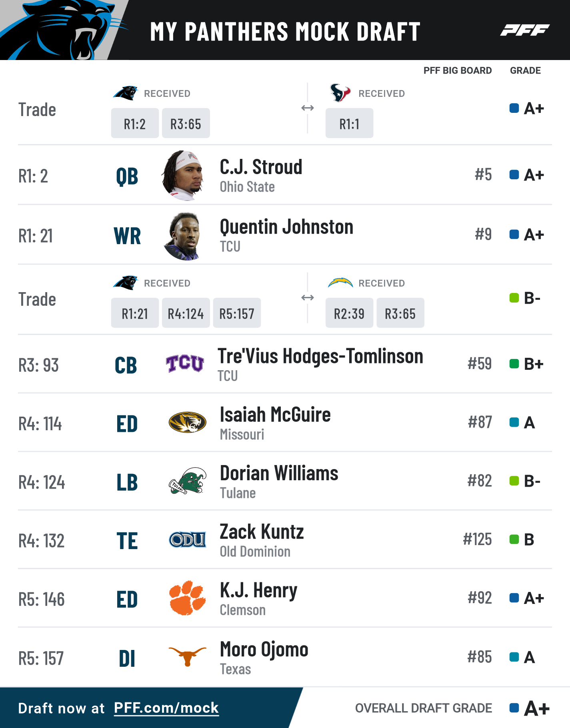The width and height of the screenshot is (570, 728).
Task: Click the TCU school logo
Action: [x=185, y=363]
